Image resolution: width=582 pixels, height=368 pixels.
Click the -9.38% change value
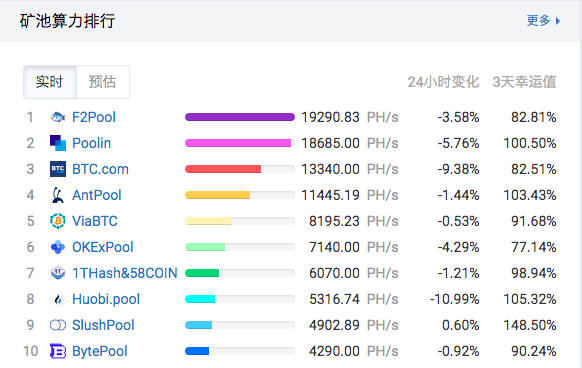pyautogui.click(x=458, y=169)
